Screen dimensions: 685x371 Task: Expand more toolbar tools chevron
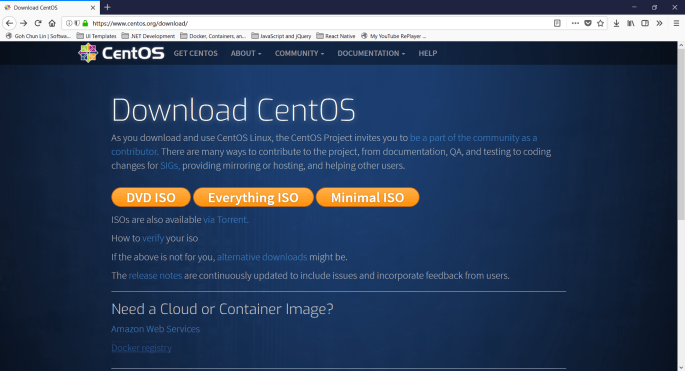point(659,23)
